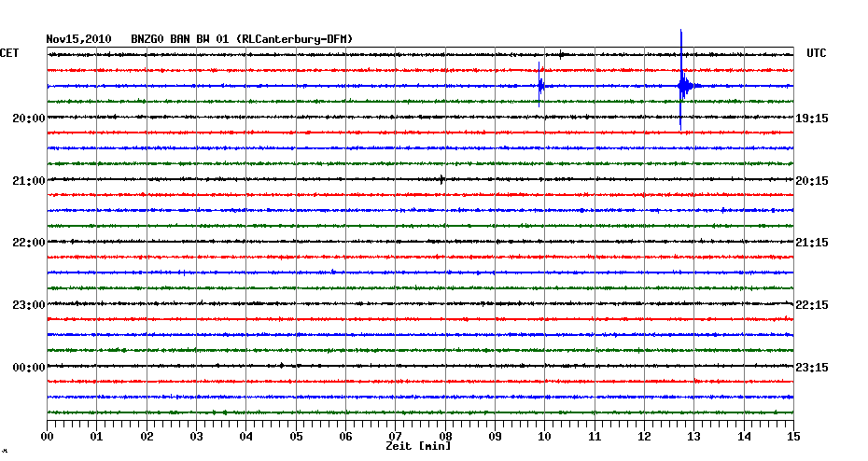The width and height of the screenshot is (868, 461).
Task: Click the large blue seismic spike near minute 13
Action: pos(682,85)
